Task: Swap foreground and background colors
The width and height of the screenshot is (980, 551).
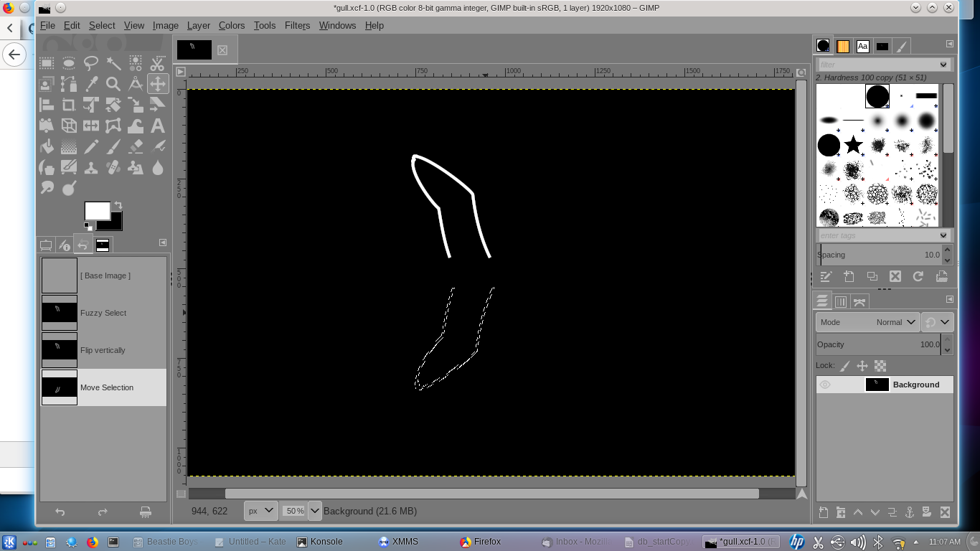Action: (118, 205)
